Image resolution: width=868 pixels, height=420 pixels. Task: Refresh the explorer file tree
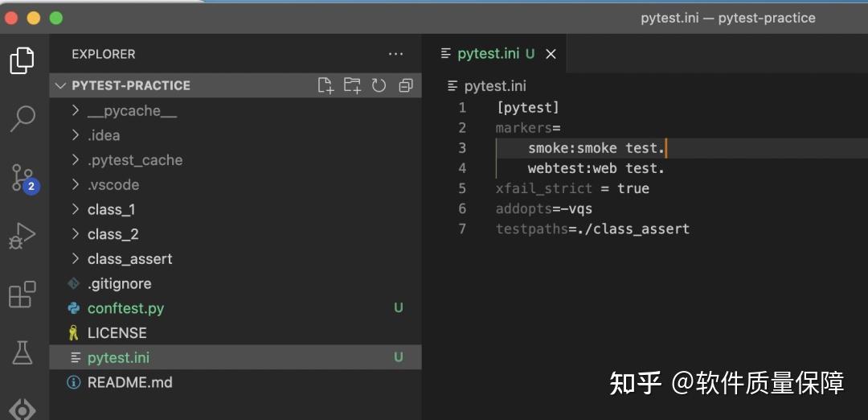(x=379, y=85)
